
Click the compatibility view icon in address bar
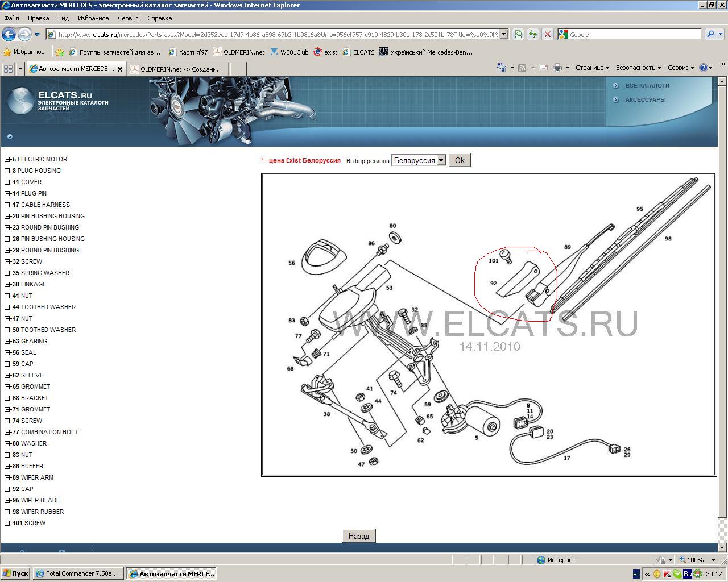(x=518, y=35)
